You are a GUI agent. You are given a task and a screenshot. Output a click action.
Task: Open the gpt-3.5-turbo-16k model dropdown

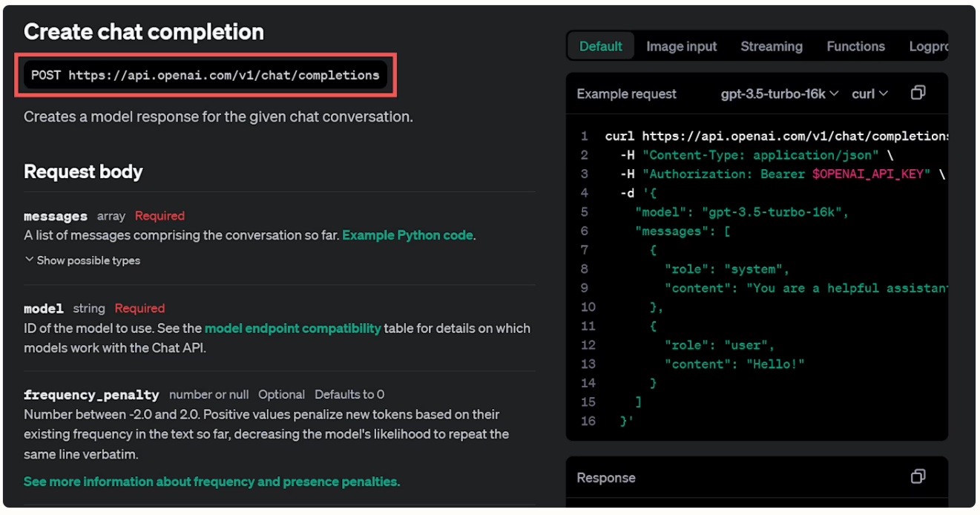click(780, 94)
